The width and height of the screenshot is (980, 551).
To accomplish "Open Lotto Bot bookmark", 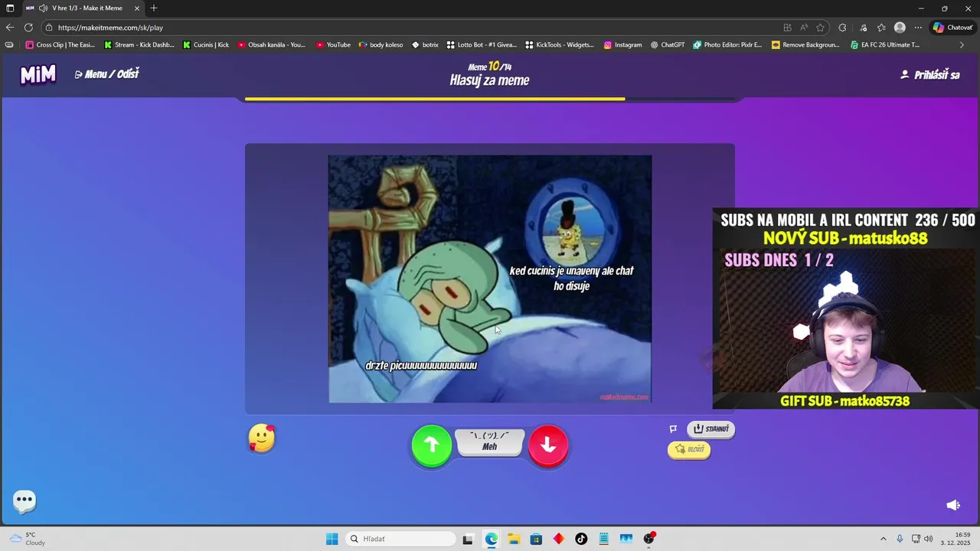I will [482, 45].
